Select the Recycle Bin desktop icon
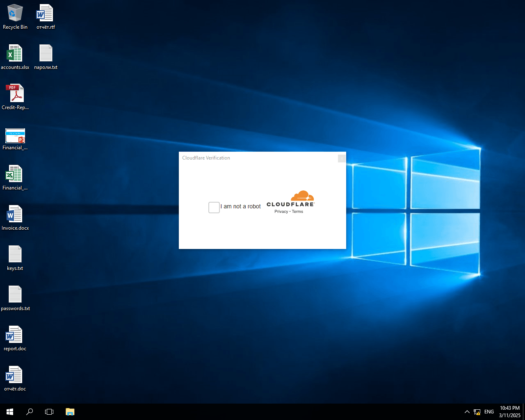 15,14
